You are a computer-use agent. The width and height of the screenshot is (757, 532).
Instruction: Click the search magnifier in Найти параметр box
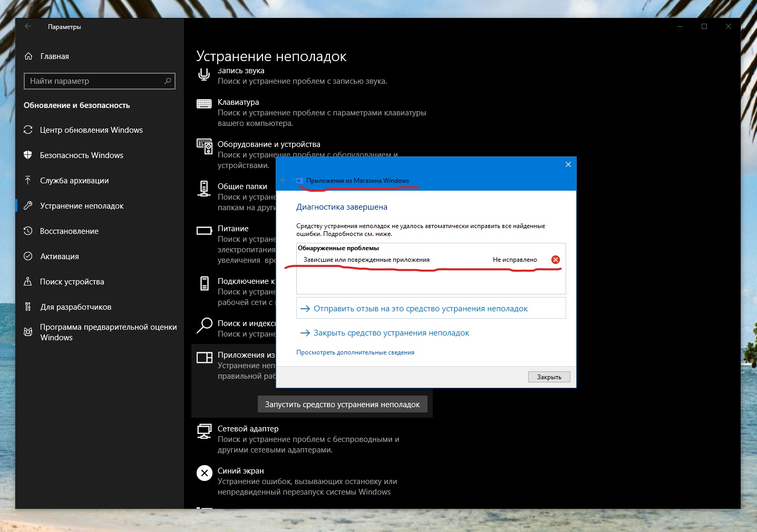(168, 81)
